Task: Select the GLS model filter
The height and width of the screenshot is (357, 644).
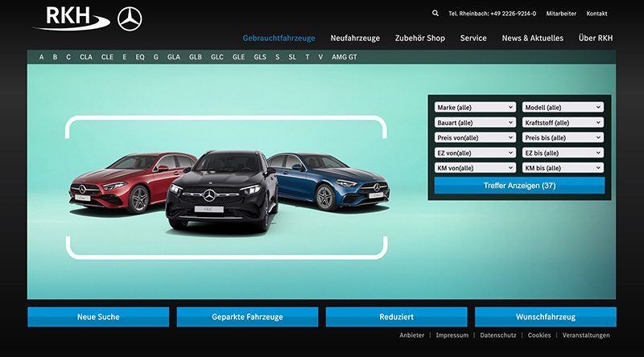Action: pyautogui.click(x=260, y=57)
